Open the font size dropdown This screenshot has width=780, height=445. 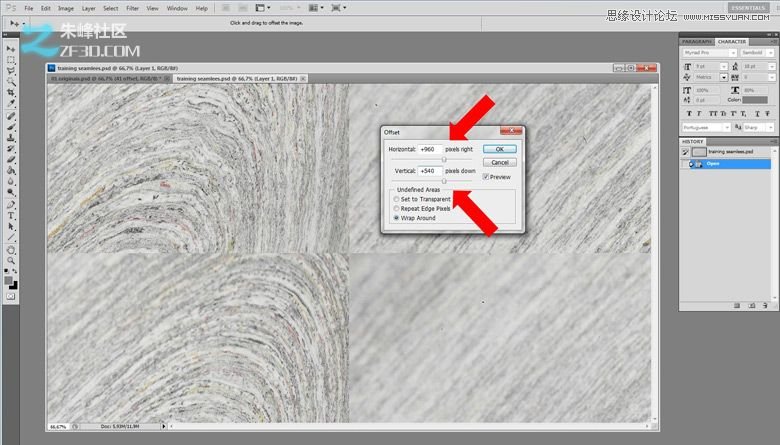click(724, 66)
